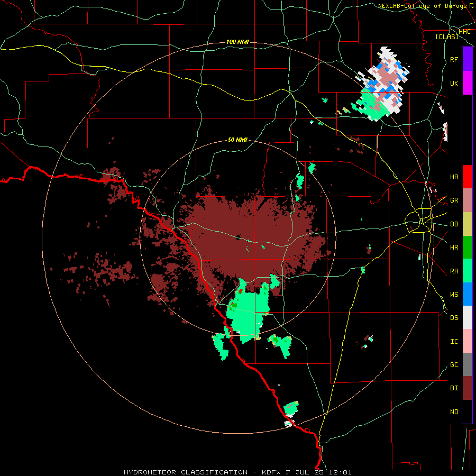The width and height of the screenshot is (476, 476).
Task: Click the [CLAS] units label
Action: [x=447, y=36]
